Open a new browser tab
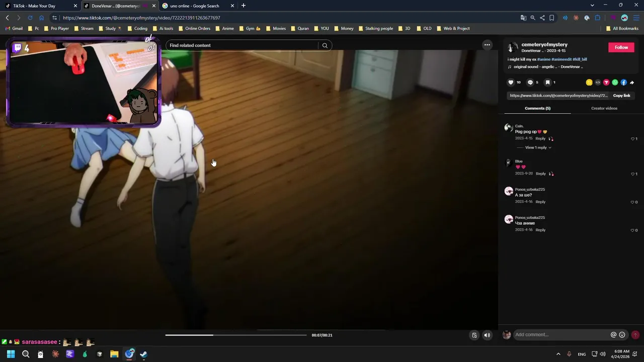The image size is (644, 362). (244, 6)
